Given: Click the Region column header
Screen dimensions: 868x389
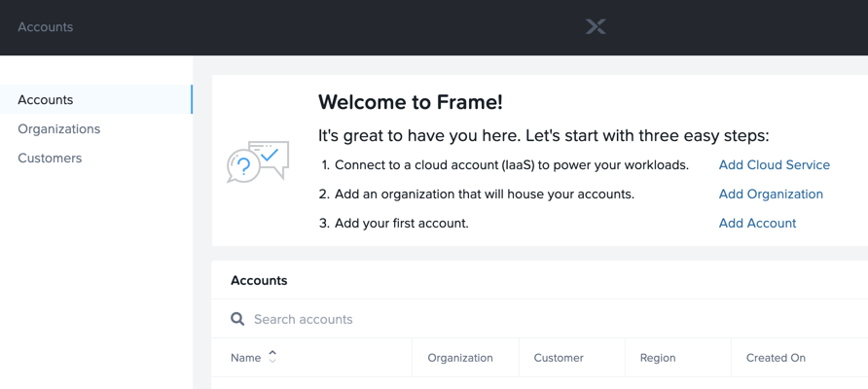Looking at the screenshot, I should click(x=658, y=358).
